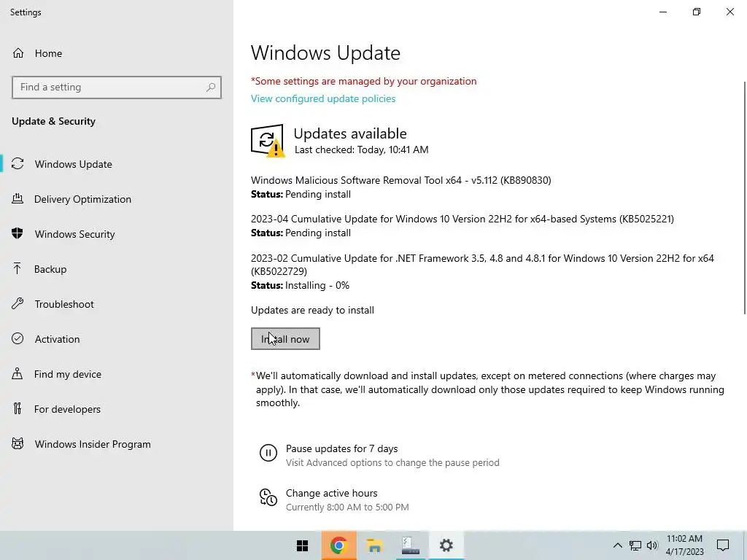The height and width of the screenshot is (560, 747).
Task: Click the Troubleshoot wrench icon
Action: (x=18, y=303)
